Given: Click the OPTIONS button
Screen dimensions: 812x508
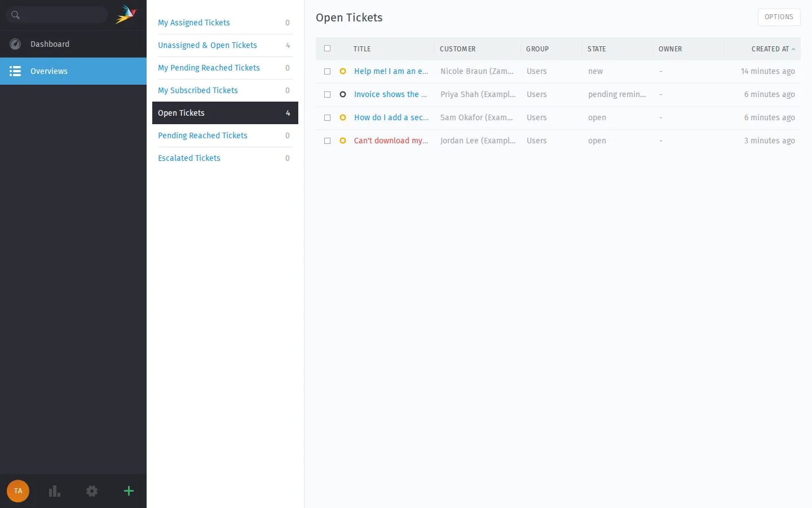Looking at the screenshot, I should tap(779, 17).
